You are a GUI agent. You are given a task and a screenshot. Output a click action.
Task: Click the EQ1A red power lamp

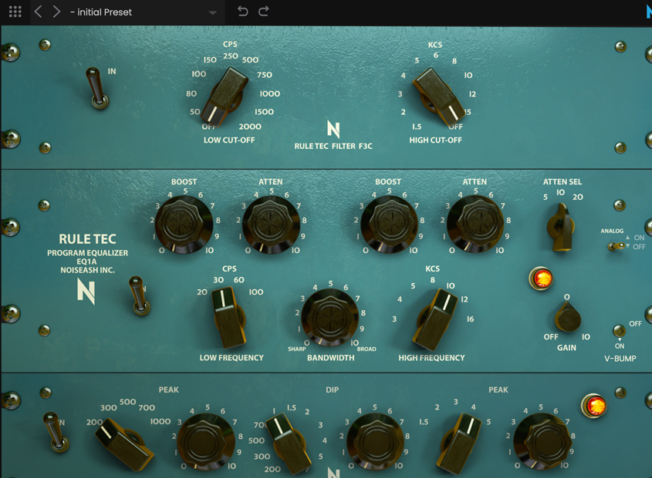point(541,278)
